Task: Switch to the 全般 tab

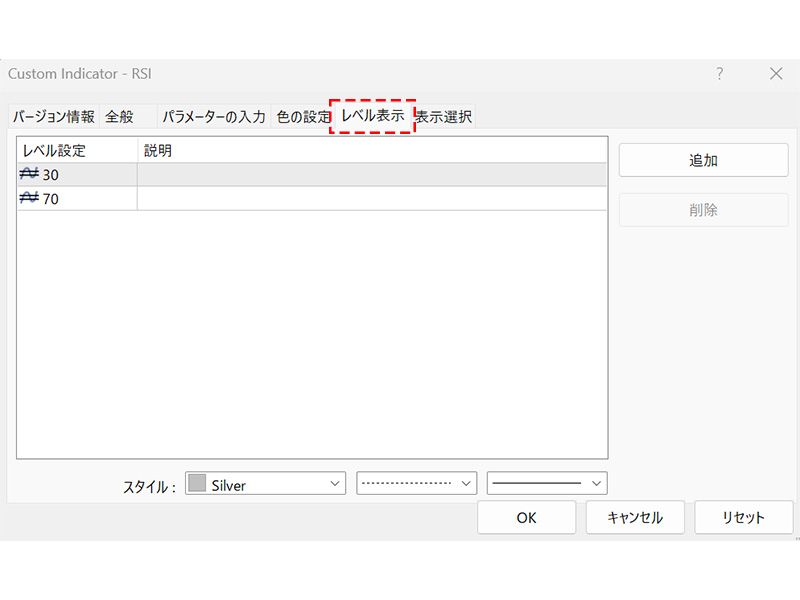Action: 119,117
